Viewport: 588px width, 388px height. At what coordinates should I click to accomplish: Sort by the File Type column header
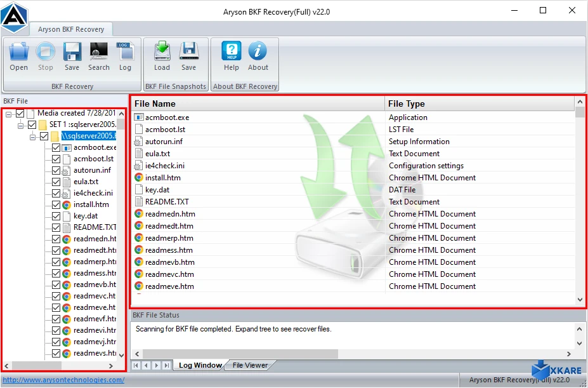pos(480,104)
